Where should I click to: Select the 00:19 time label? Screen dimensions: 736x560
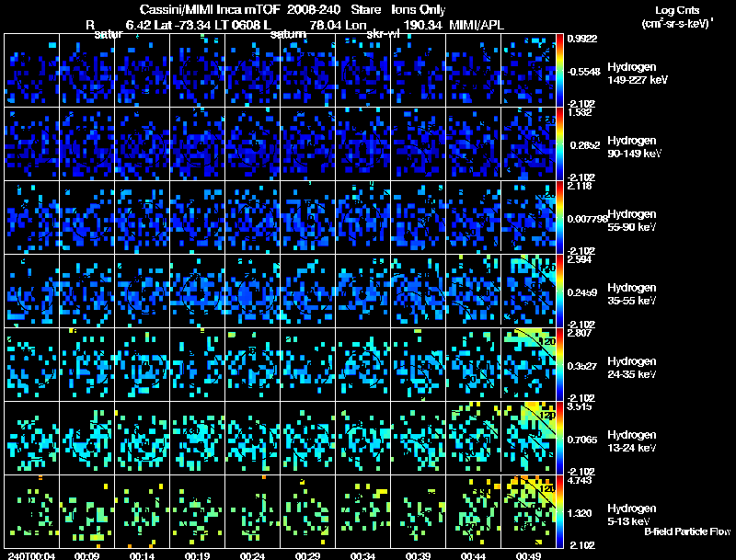(x=197, y=555)
